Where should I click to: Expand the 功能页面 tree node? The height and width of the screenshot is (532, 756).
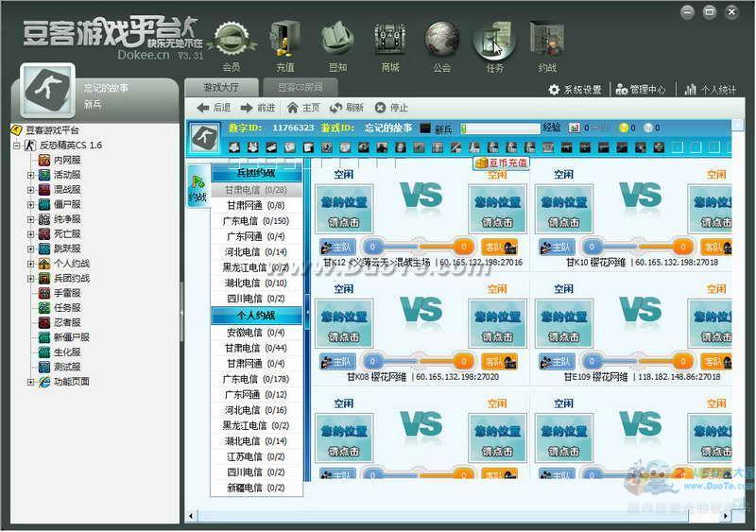pyautogui.click(x=31, y=382)
